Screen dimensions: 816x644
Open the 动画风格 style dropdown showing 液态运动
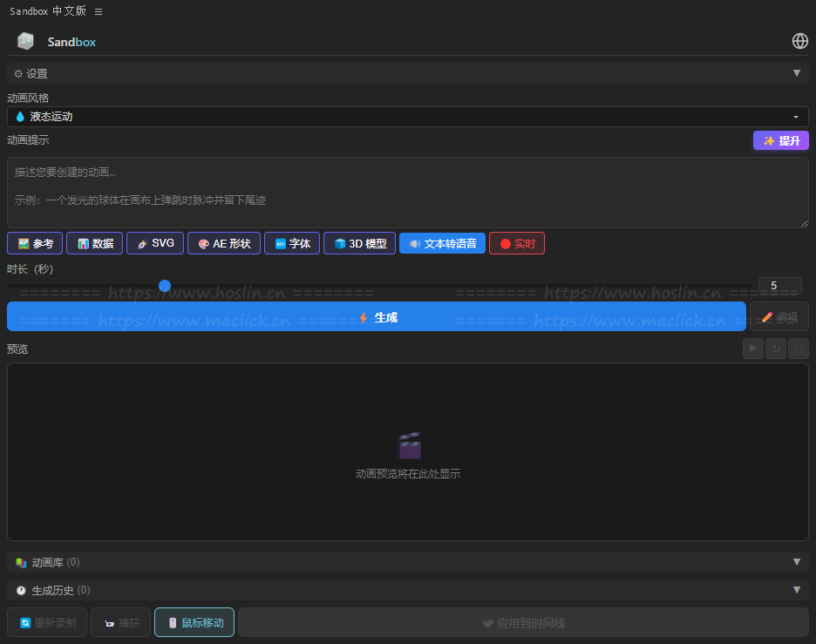pos(407,117)
